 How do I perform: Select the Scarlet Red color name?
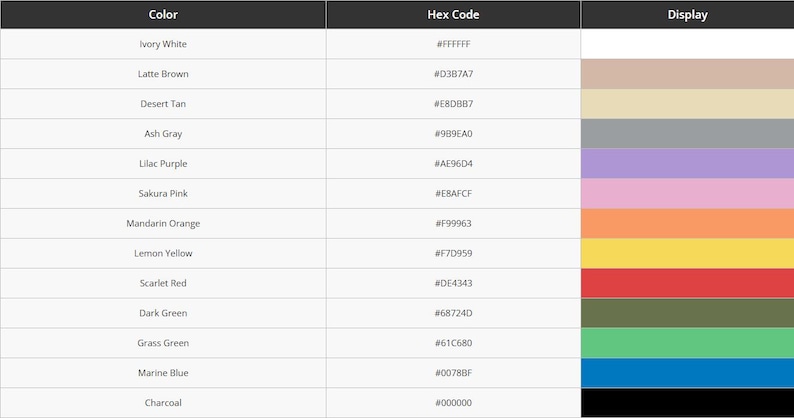(x=163, y=283)
